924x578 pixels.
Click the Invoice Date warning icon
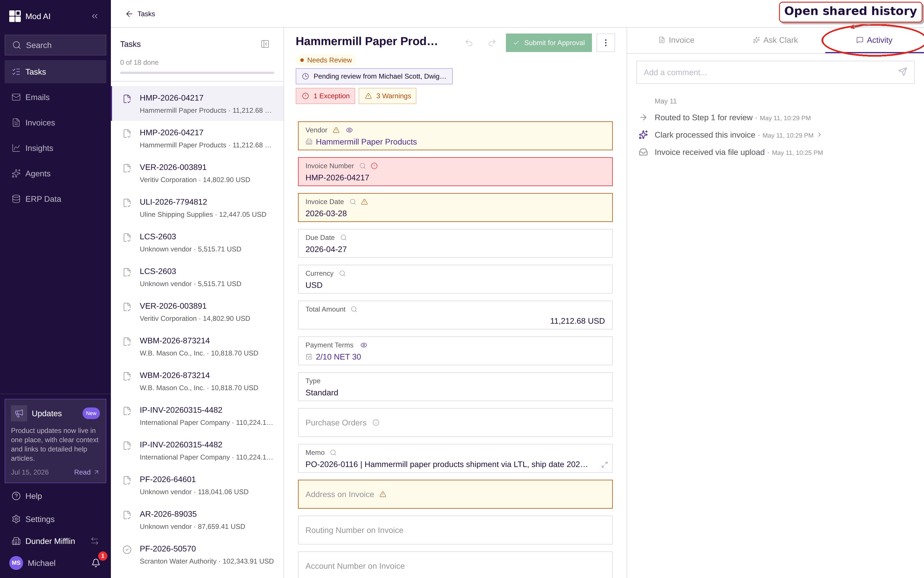click(364, 202)
